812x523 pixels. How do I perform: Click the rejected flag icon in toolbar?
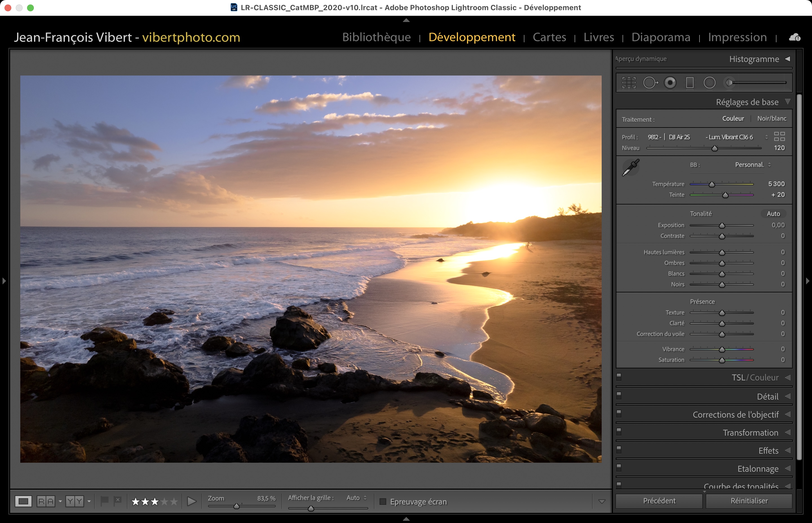117,500
